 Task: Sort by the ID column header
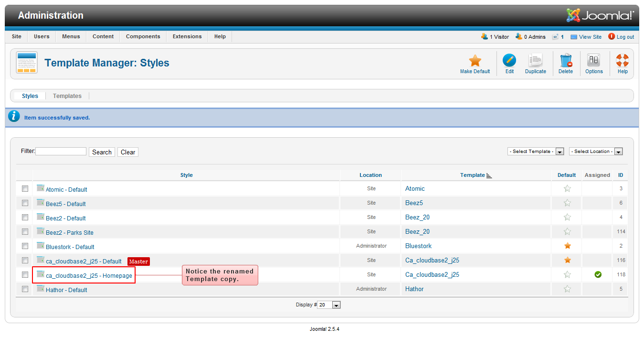tap(621, 175)
